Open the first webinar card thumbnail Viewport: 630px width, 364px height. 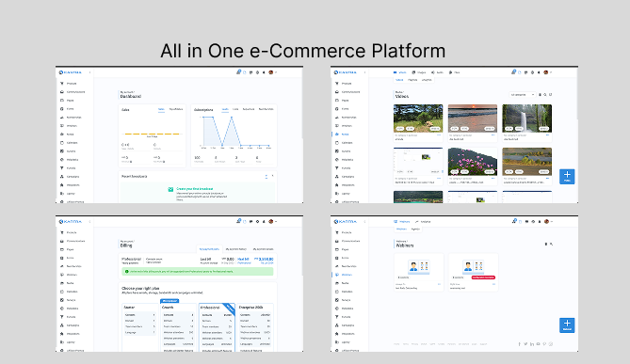pos(419,267)
